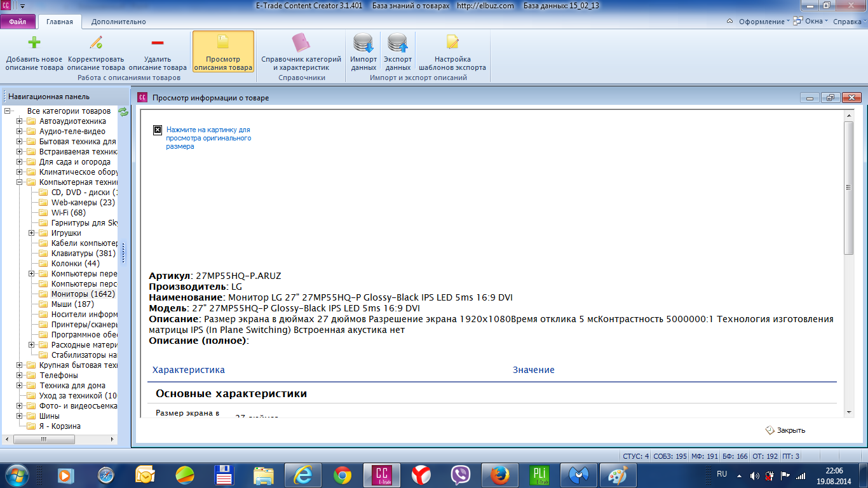
Task: Click the vertical scrollbar of product view
Action: coord(848,187)
